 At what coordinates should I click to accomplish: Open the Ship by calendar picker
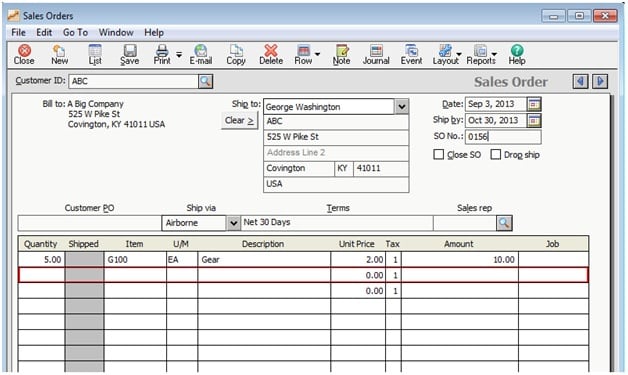534,120
